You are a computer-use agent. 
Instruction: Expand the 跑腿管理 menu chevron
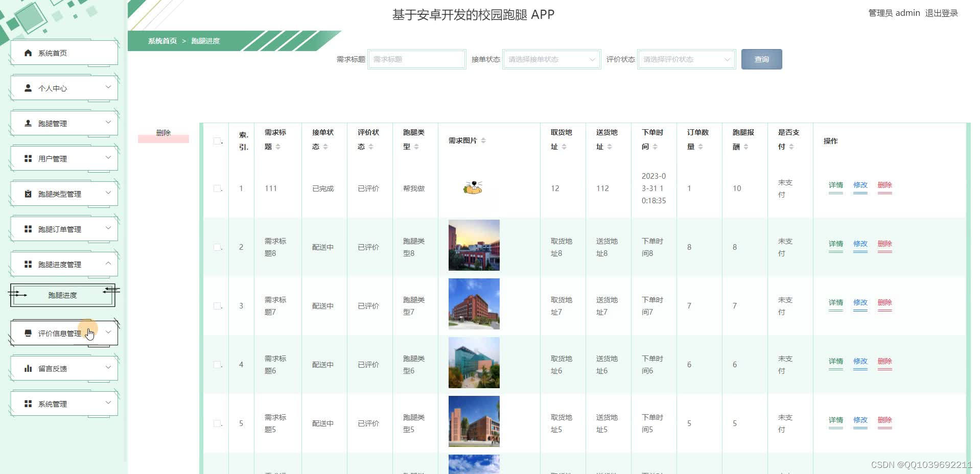point(108,122)
